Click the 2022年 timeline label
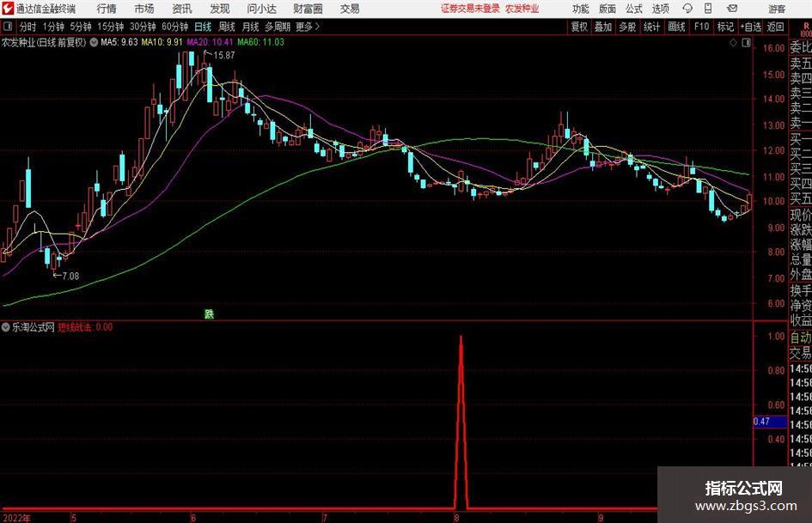812x523 pixels. tap(16, 518)
